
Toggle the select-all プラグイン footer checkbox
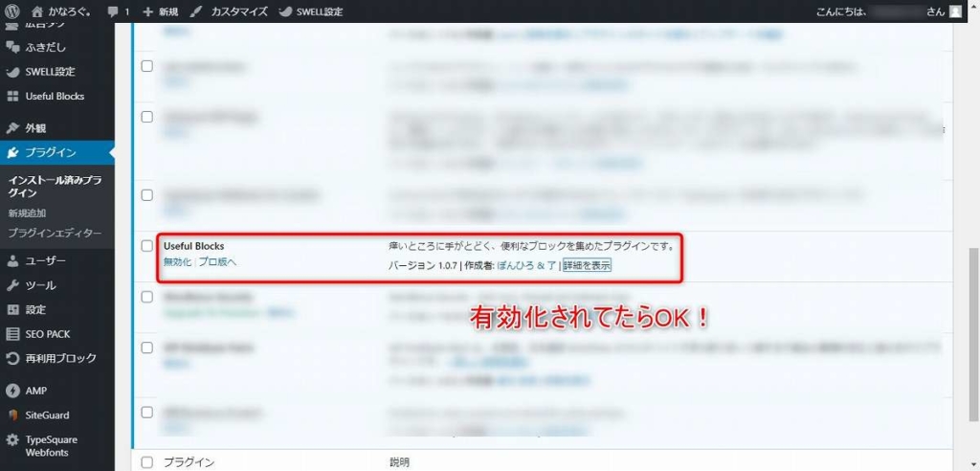(147, 462)
